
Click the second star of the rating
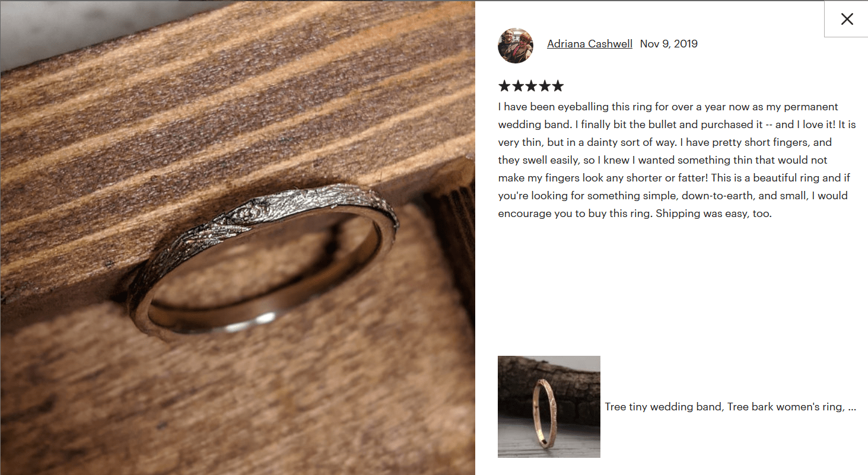pyautogui.click(x=517, y=86)
